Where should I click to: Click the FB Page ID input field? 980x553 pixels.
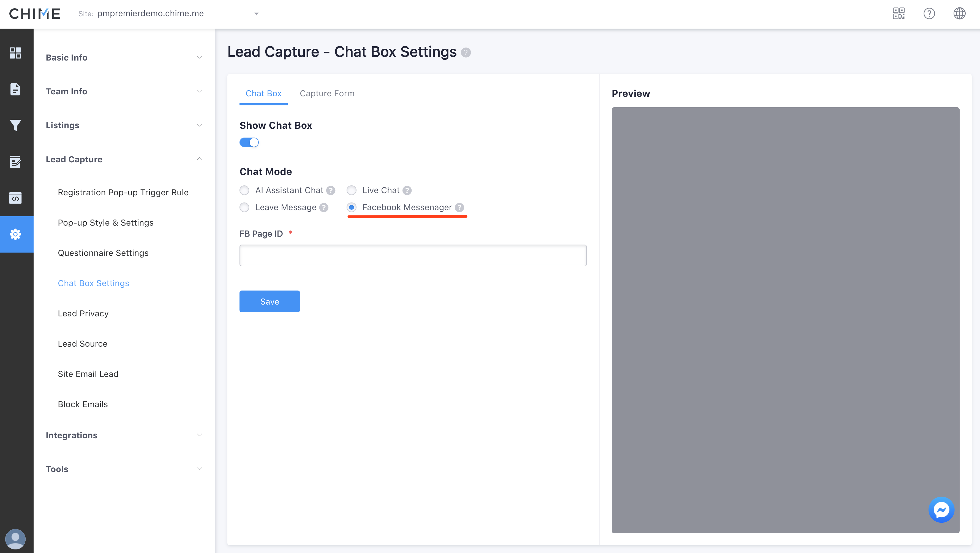413,255
